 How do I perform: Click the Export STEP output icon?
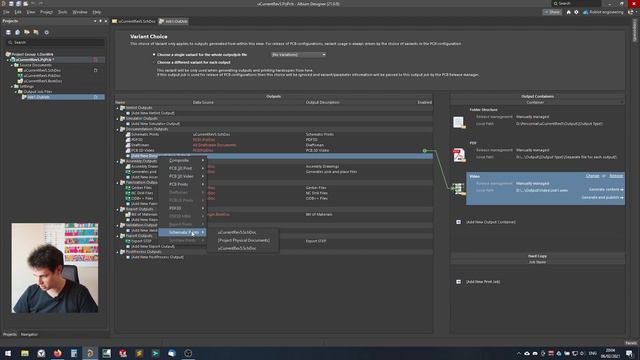(x=128, y=241)
